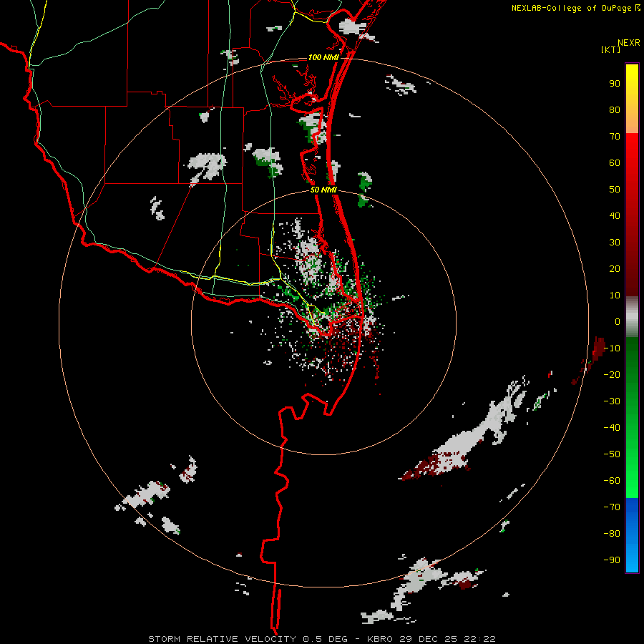644x644 pixels.
Task: Click the -90 value on the velocity scale
Action: click(x=612, y=560)
